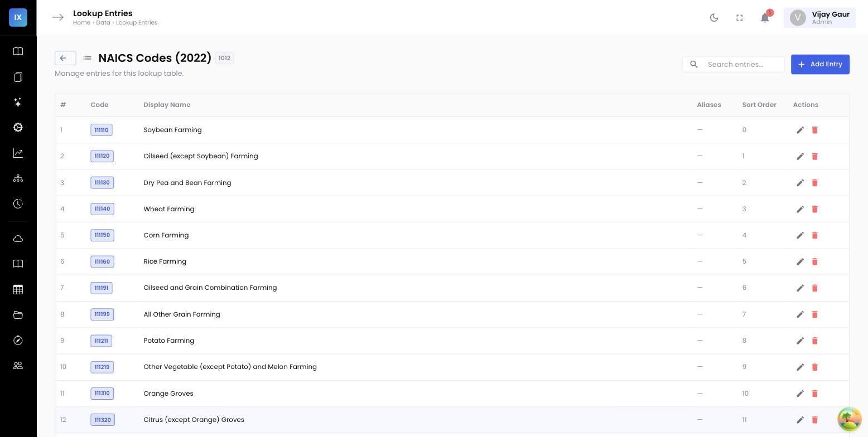Open the cloud sidebar icon
Screen dimensions: 868x437
(18, 239)
